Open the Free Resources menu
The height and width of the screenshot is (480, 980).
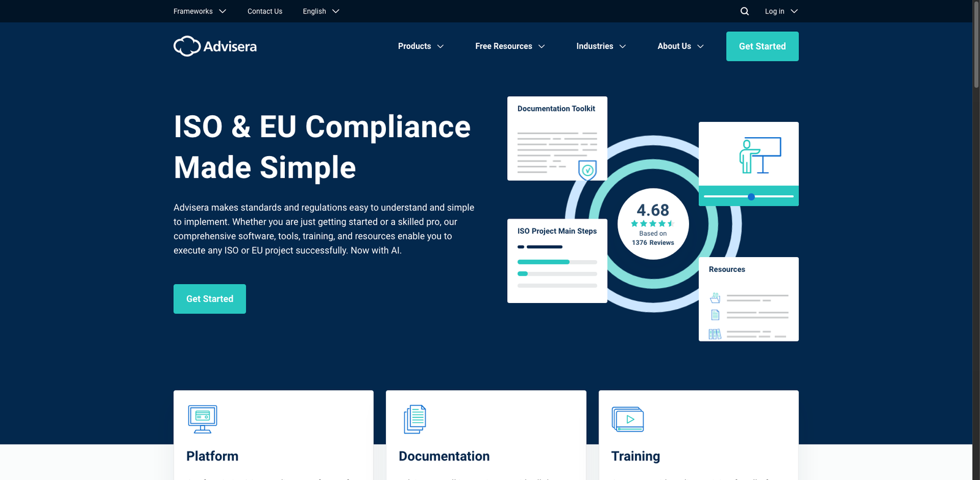510,46
